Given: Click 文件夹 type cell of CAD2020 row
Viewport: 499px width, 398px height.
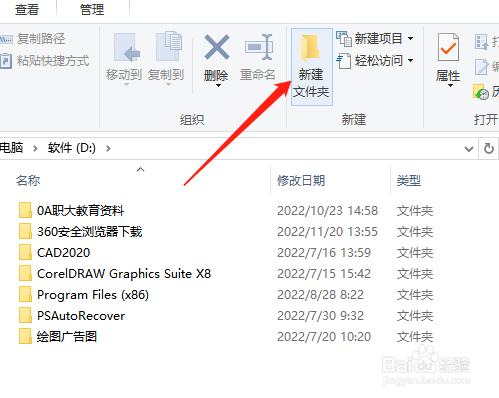Looking at the screenshot, I should [415, 253].
